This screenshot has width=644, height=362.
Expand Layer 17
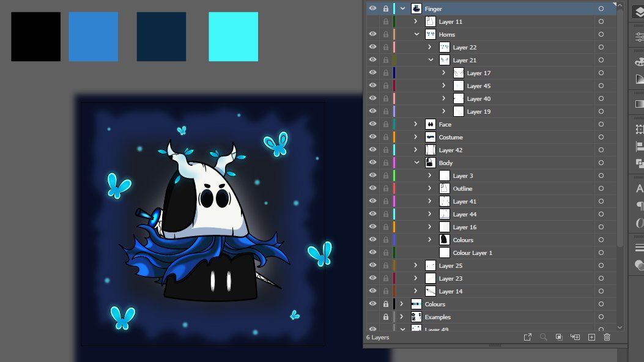pyautogui.click(x=443, y=73)
